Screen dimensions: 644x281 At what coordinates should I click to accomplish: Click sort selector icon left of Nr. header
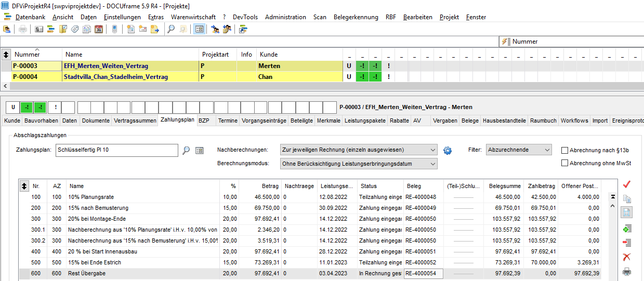click(x=24, y=186)
